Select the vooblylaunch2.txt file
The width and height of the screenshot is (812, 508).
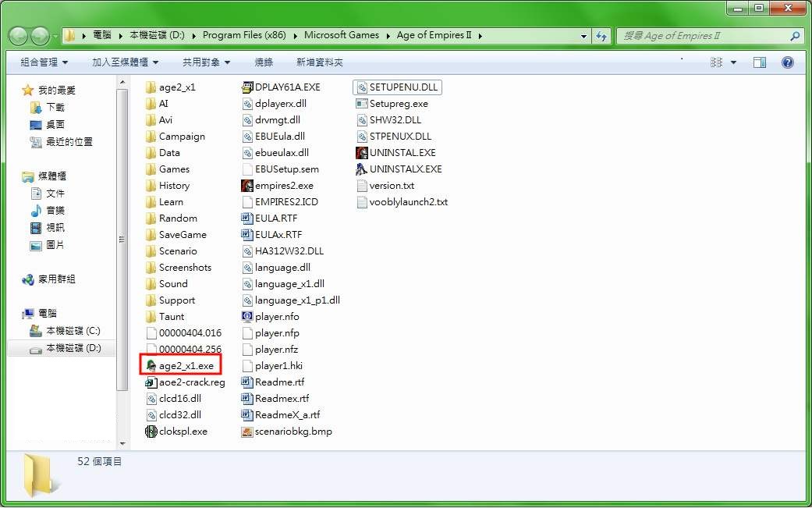(x=402, y=202)
